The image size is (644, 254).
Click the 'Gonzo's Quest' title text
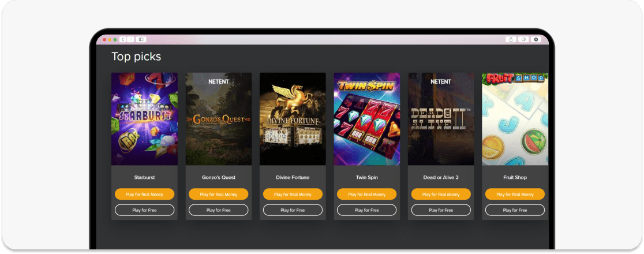(219, 178)
